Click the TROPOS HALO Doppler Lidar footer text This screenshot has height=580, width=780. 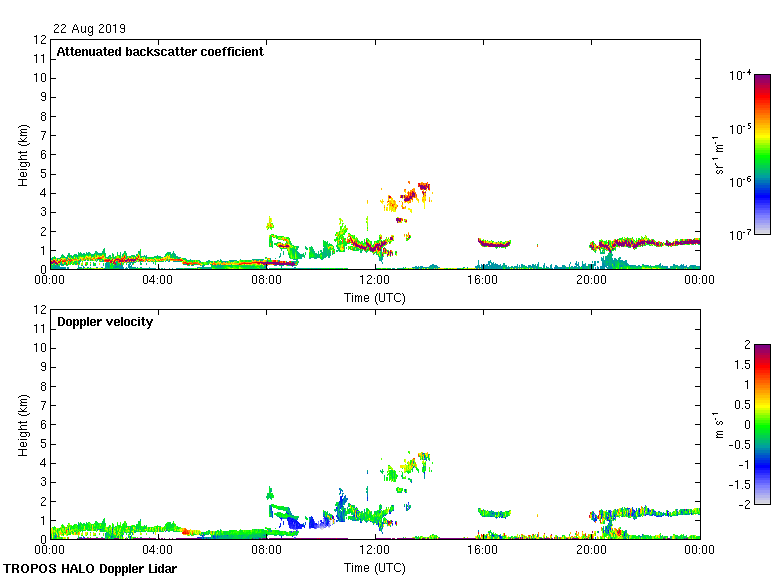(90, 569)
